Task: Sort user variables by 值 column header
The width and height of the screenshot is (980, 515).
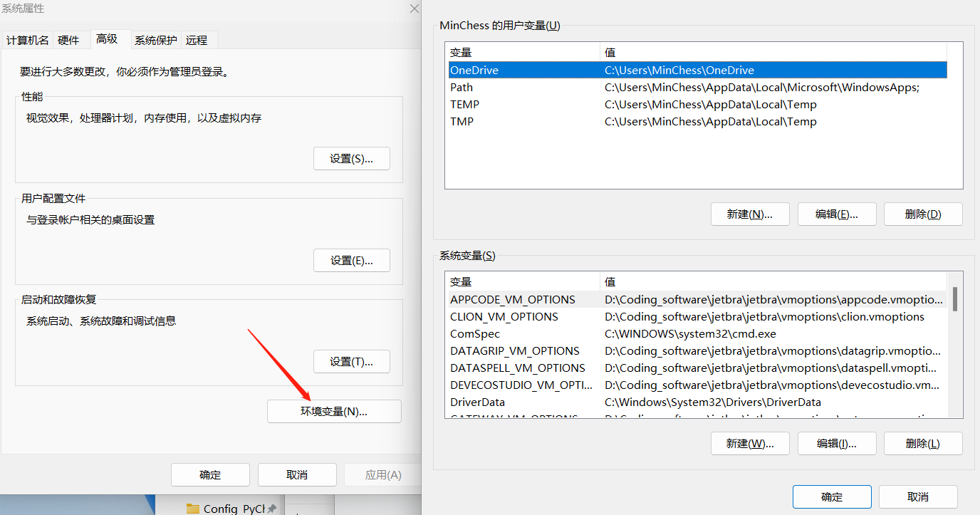Action: (774, 52)
